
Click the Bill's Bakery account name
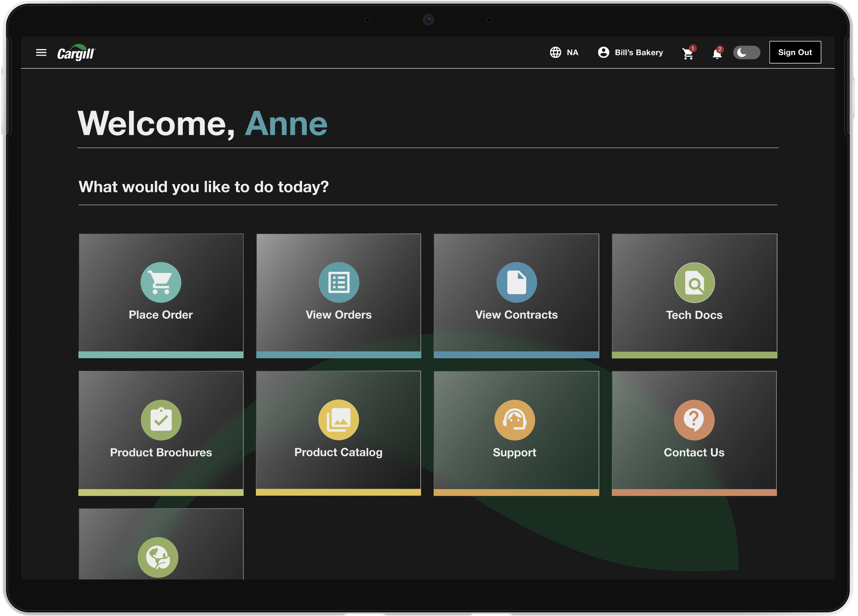639,52
